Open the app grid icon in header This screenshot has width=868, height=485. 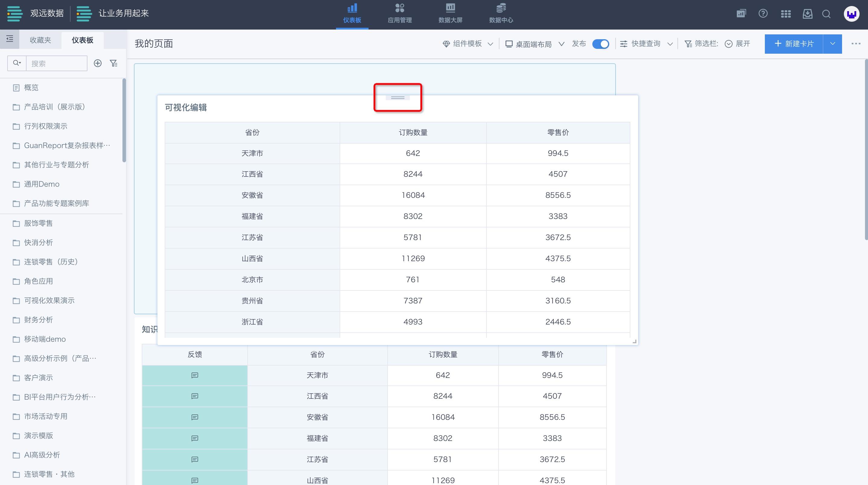point(785,14)
